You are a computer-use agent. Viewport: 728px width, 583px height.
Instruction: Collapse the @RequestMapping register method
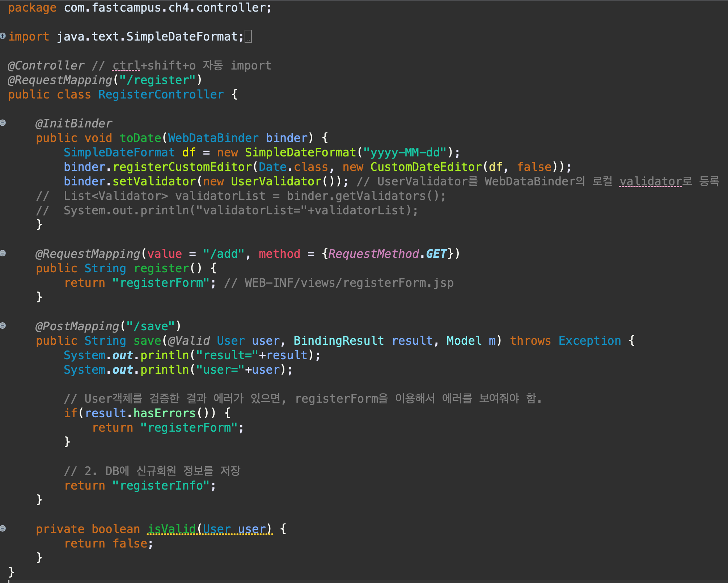tap(3, 253)
